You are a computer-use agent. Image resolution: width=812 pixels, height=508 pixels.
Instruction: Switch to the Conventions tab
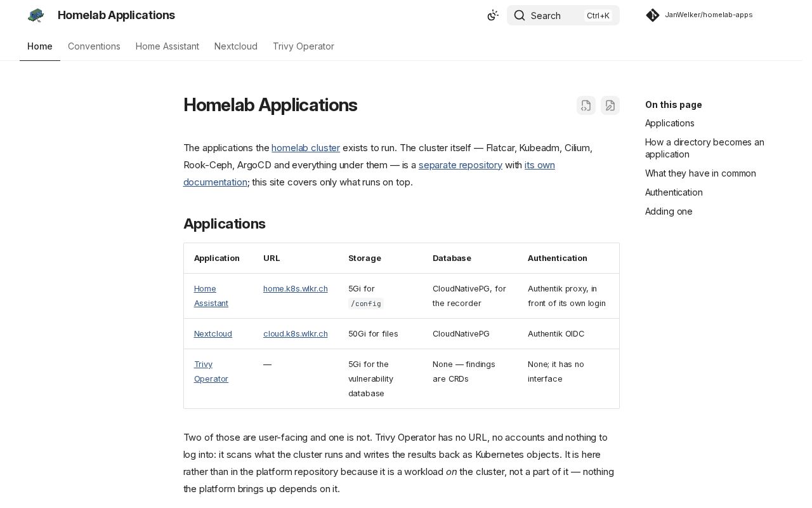(94, 46)
